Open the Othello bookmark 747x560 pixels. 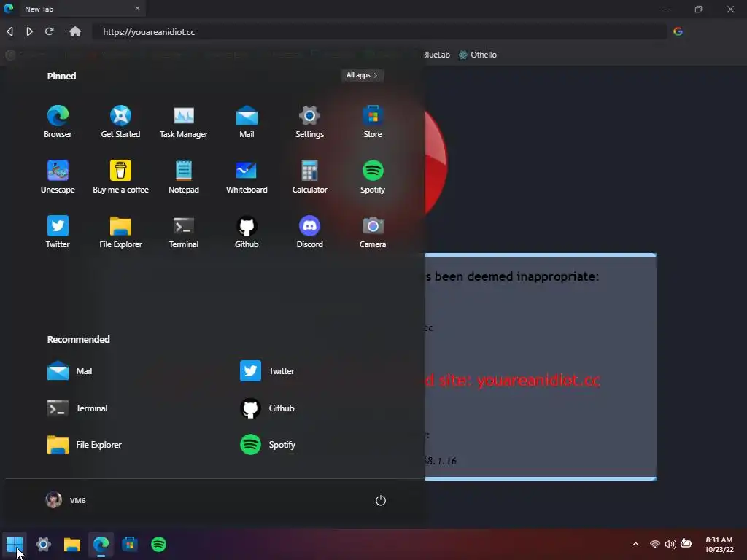point(477,55)
